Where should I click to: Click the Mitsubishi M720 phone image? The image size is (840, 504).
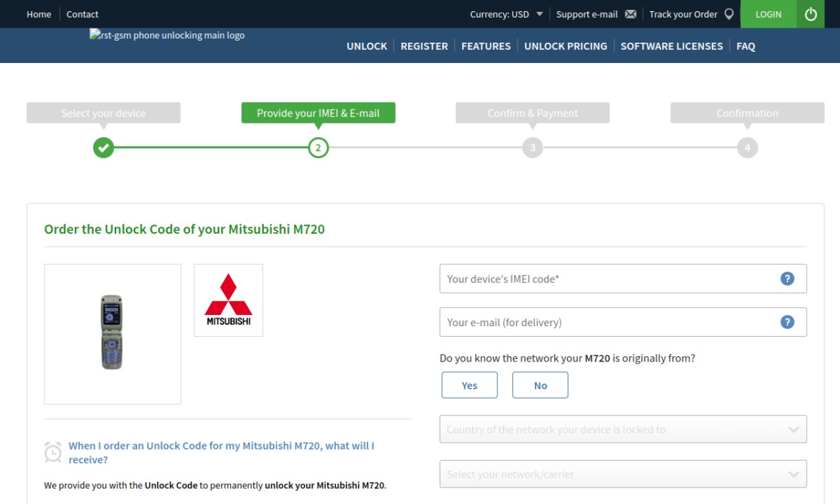tap(112, 333)
